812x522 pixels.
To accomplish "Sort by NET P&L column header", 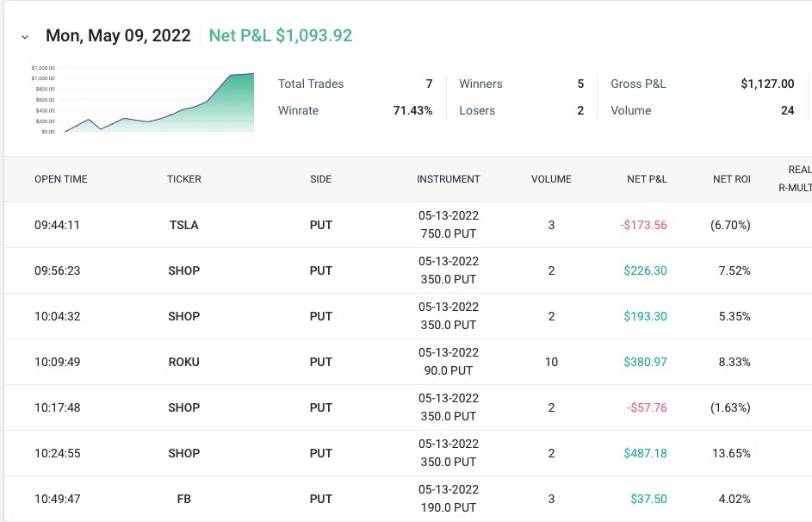I will click(x=647, y=179).
